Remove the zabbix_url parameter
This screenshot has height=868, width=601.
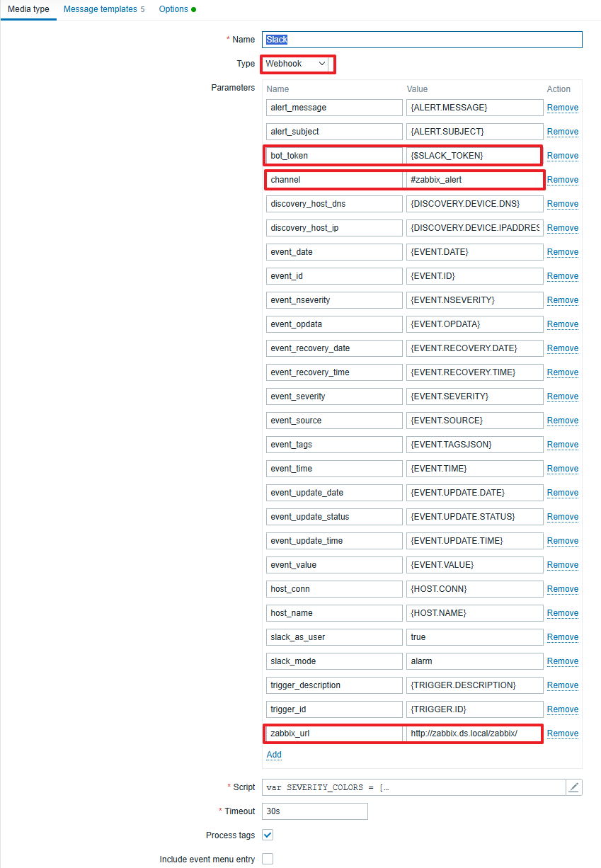pyautogui.click(x=563, y=733)
